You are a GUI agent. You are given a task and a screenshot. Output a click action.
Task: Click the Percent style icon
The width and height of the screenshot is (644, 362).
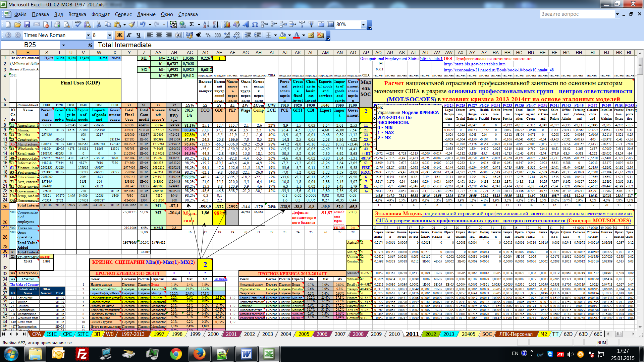[208, 35]
